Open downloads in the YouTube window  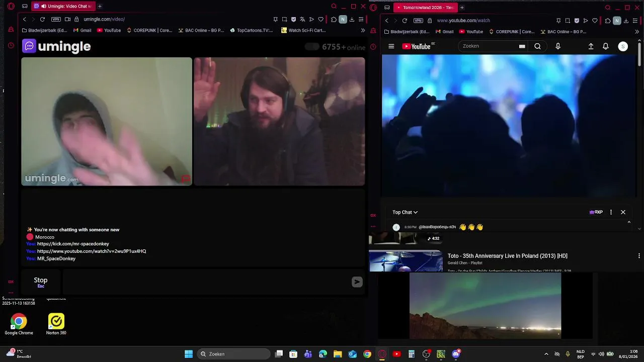click(626, 21)
